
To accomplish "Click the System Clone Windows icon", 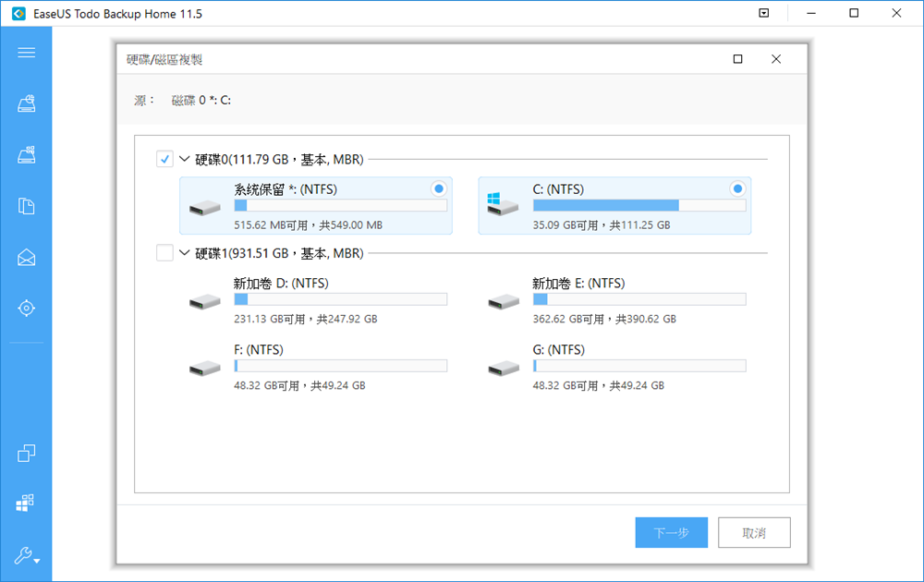I will point(27,503).
